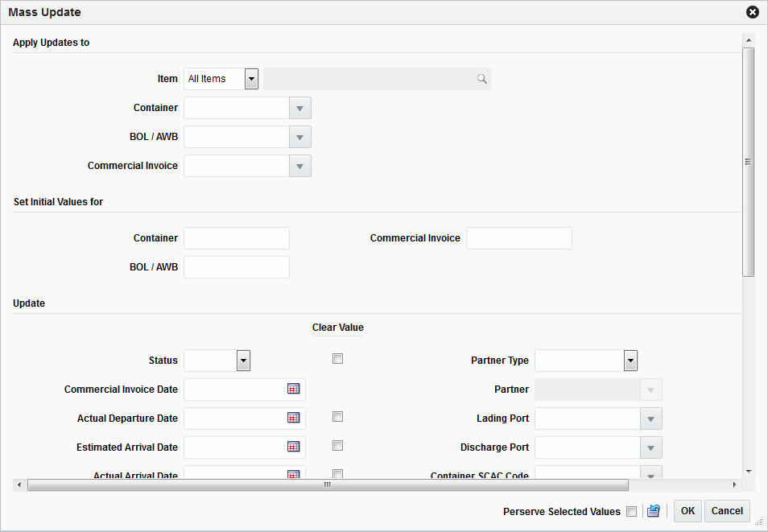Open the Item 'All Items' dropdown
Screen dimensions: 768x532
point(251,79)
